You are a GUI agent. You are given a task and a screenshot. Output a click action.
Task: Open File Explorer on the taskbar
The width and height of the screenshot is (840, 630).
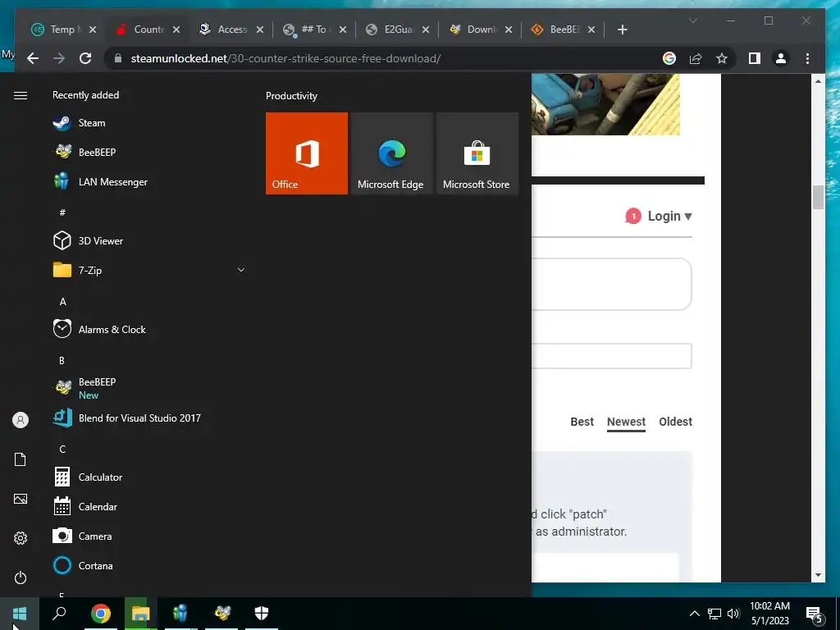point(141,614)
